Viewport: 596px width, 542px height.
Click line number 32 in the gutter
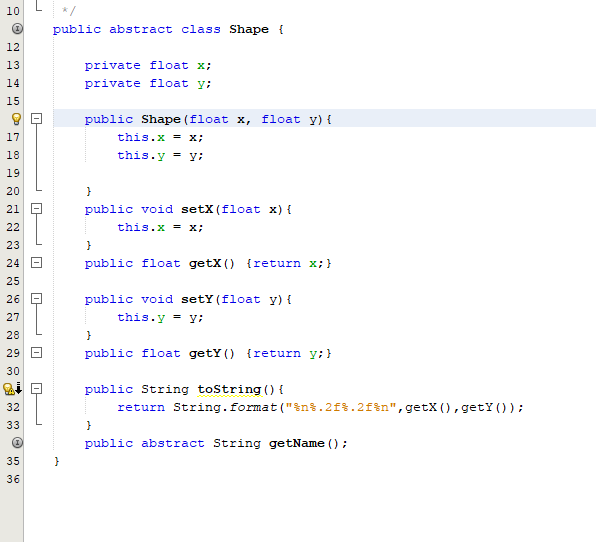[x=13, y=407]
